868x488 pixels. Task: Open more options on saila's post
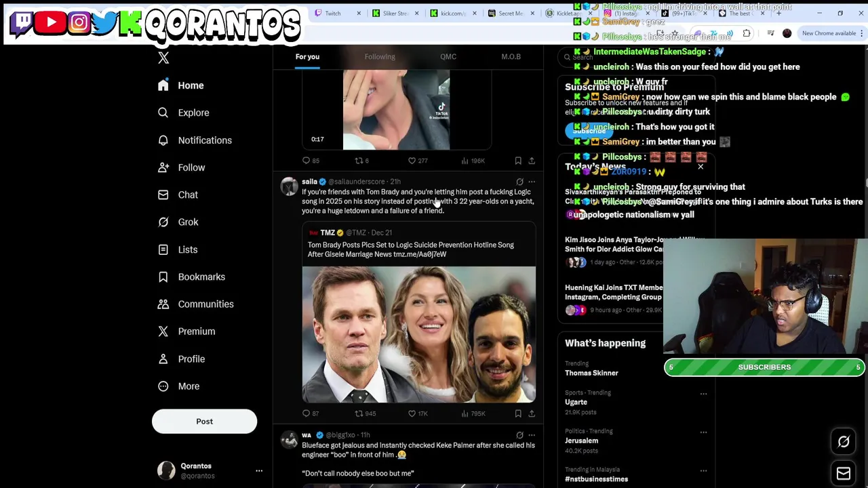532,182
